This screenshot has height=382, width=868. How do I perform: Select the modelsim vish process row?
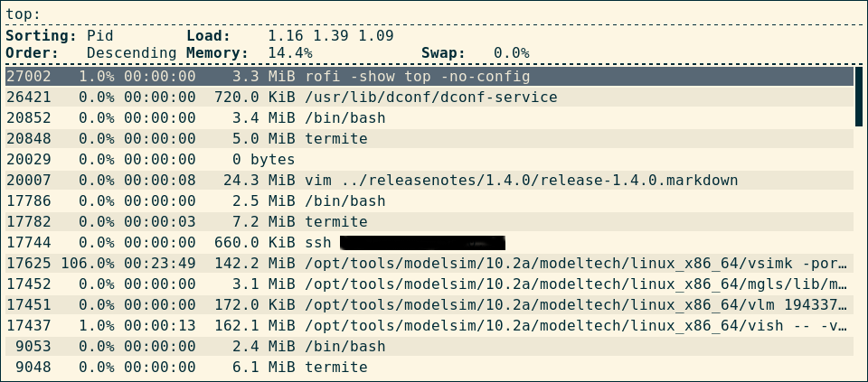[429, 325]
